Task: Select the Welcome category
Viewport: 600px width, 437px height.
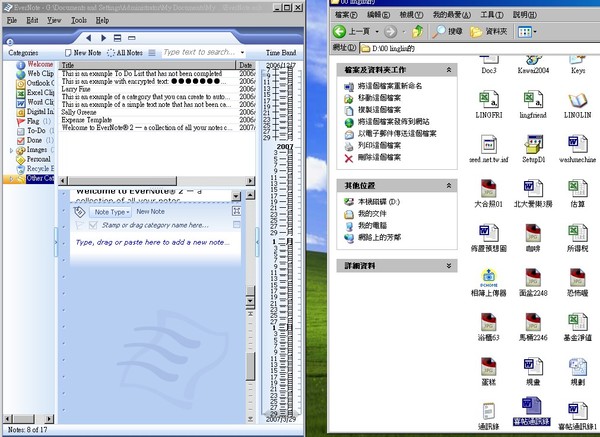Action: (35, 64)
